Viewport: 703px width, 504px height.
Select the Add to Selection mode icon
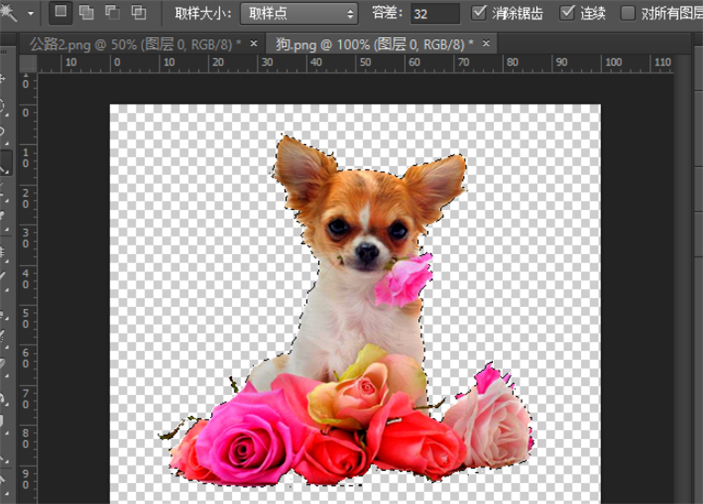pyautogui.click(x=86, y=13)
